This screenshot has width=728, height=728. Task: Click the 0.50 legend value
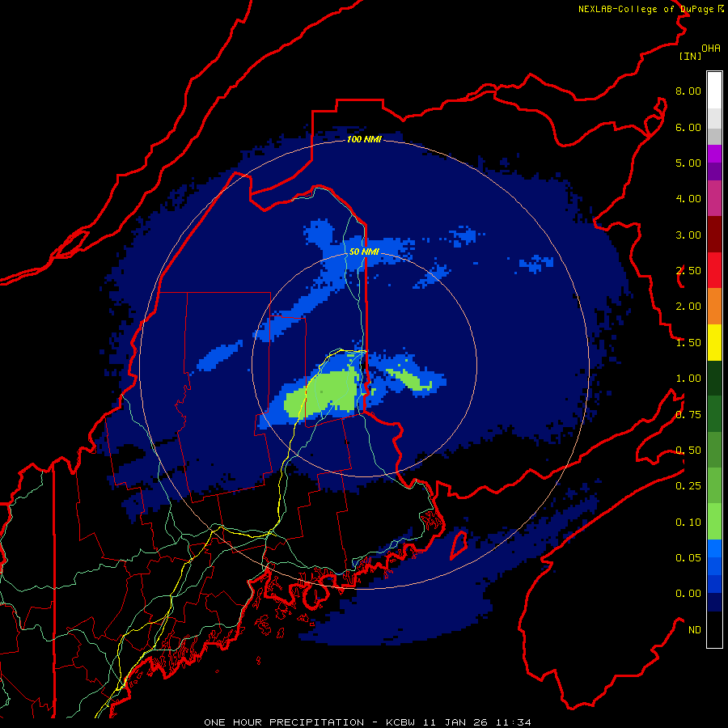coord(688,451)
